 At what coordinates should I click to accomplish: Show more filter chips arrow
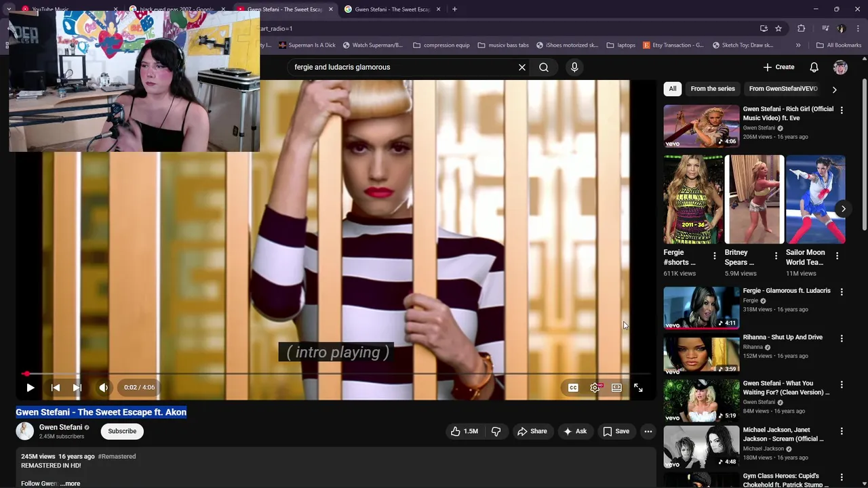point(834,89)
